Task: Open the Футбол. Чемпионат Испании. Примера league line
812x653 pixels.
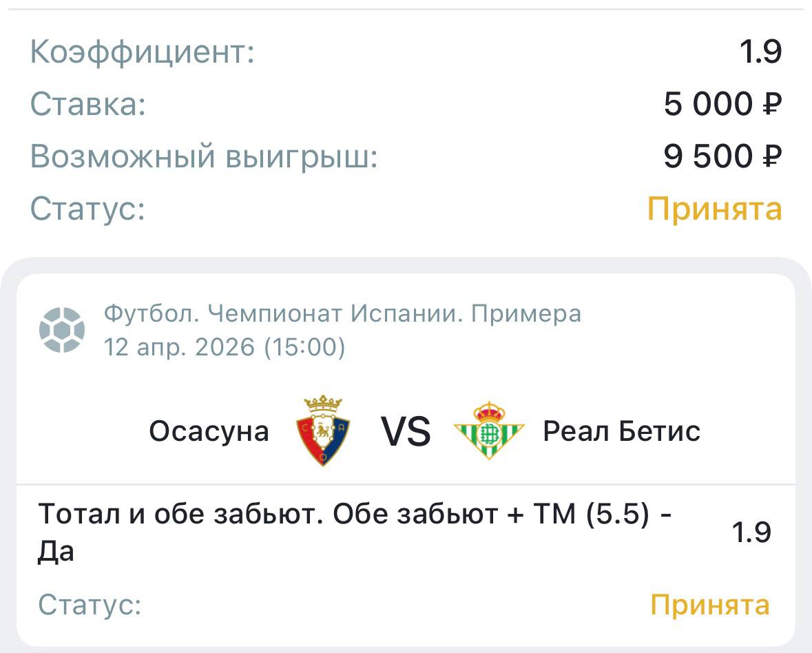Action: [342, 314]
